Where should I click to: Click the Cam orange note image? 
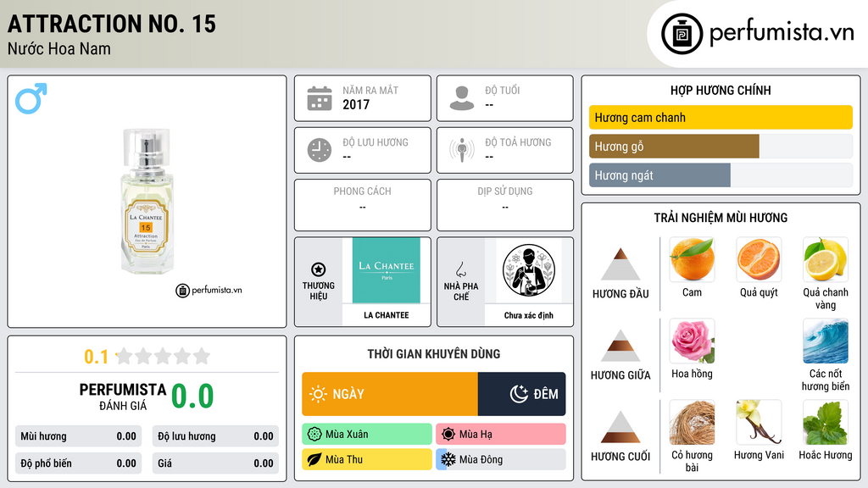point(692,259)
